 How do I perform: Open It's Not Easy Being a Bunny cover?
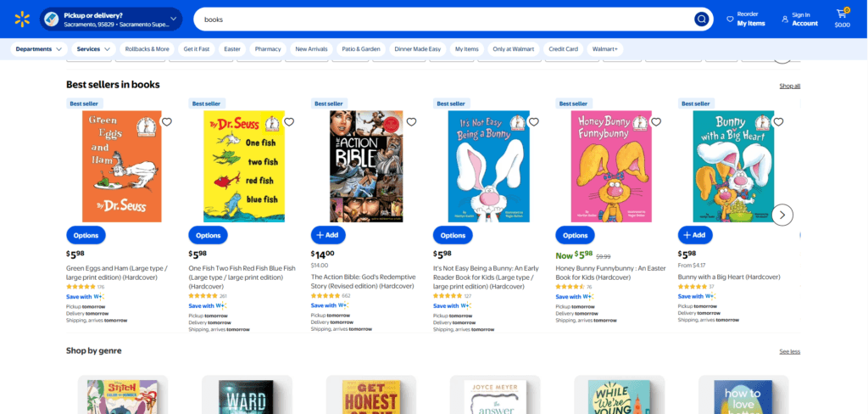pos(489,166)
